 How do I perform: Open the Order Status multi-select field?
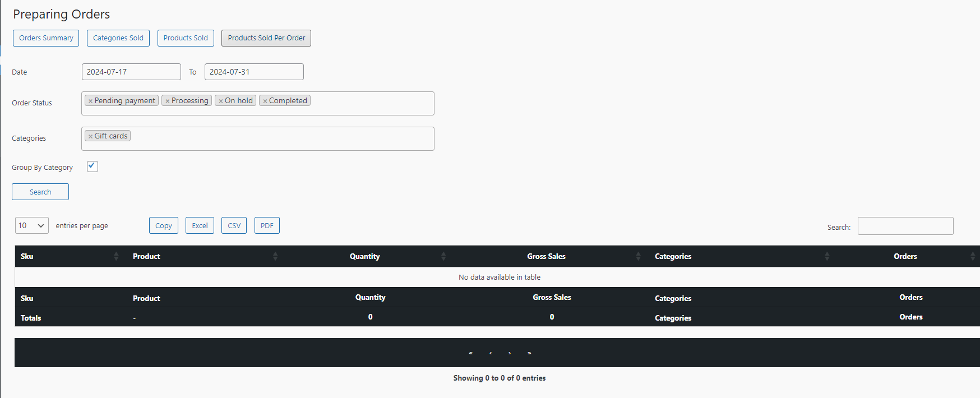pos(258,104)
